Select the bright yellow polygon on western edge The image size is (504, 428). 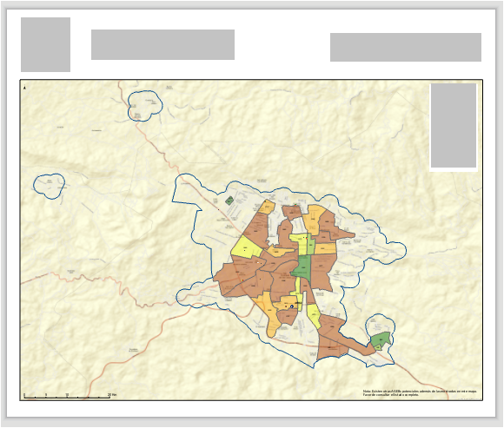pyautogui.click(x=246, y=247)
